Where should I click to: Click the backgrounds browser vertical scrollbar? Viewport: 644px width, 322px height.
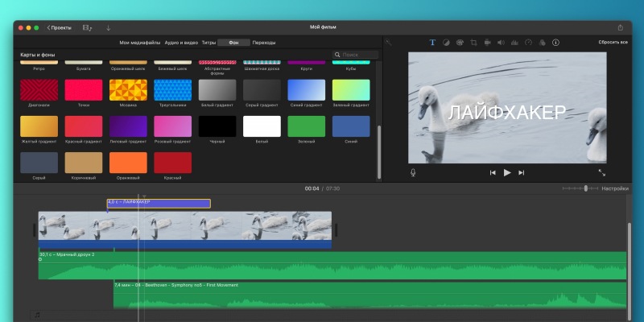click(379, 152)
